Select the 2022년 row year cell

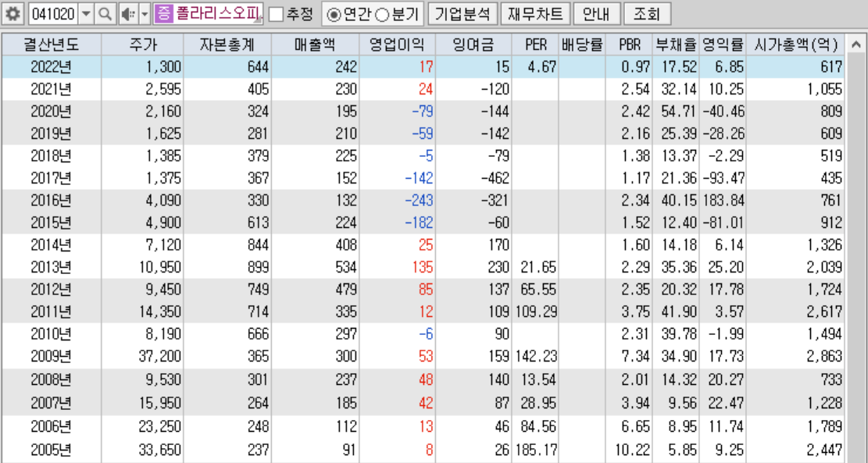tap(52, 67)
